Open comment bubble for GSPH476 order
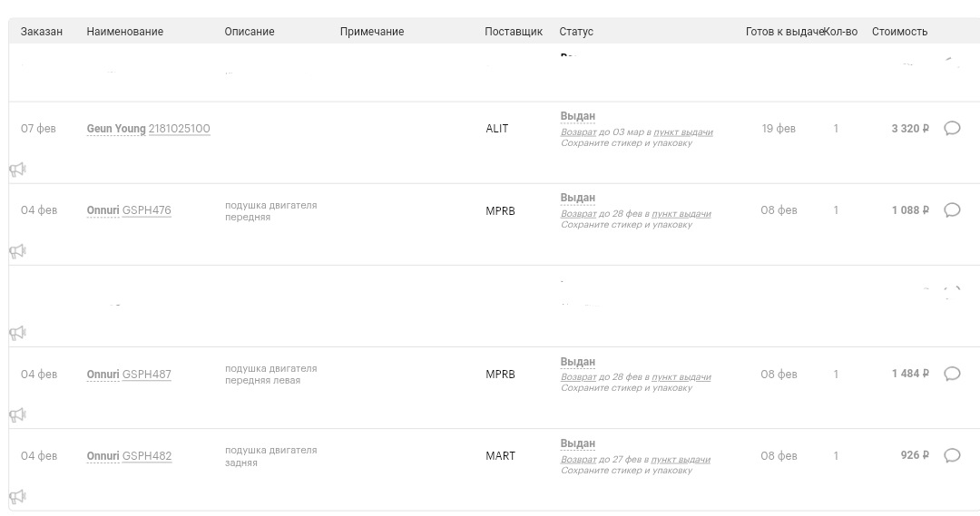The width and height of the screenshot is (980, 516). point(952,210)
